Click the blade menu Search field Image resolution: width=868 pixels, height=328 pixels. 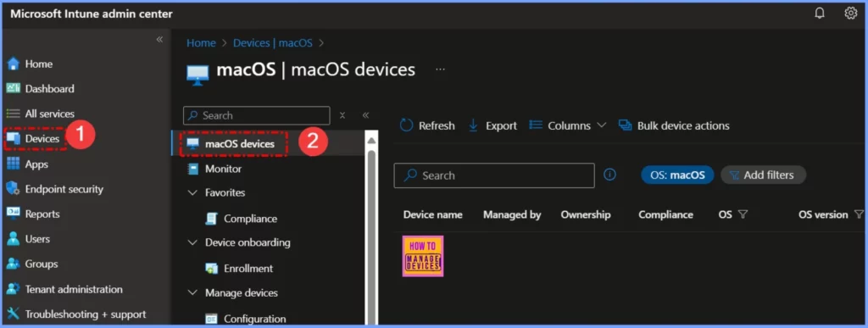(x=256, y=115)
